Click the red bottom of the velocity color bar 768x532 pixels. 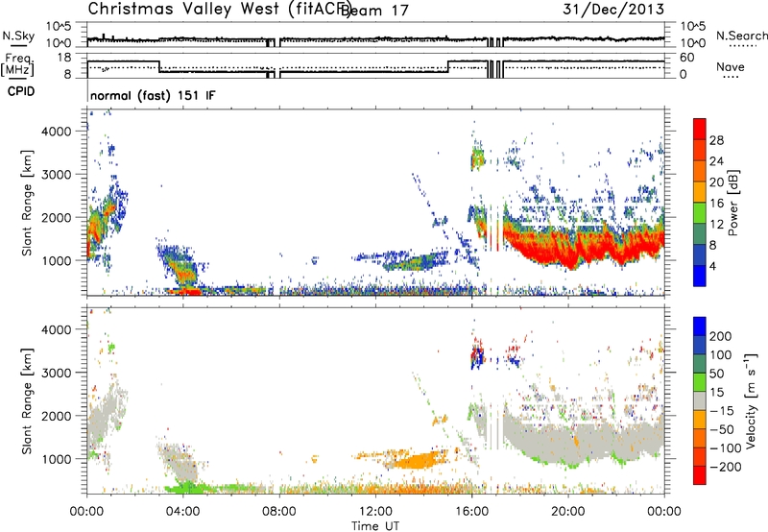[700, 475]
